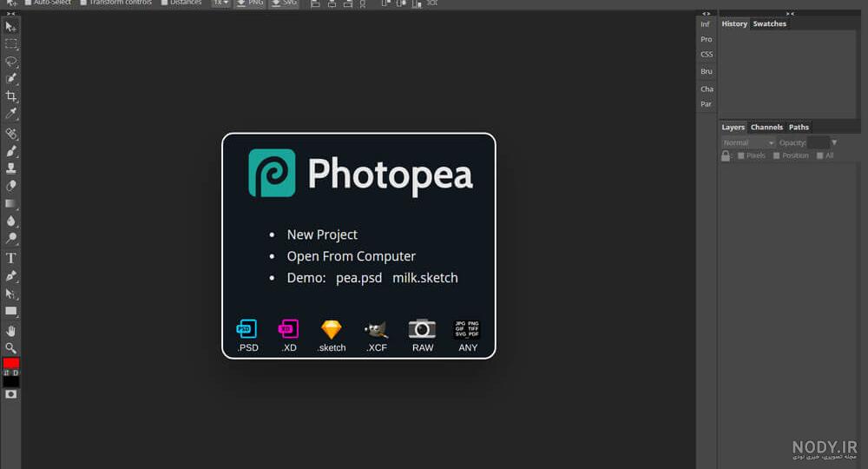
Task: Click the .XCF GIMP icon
Action: coord(377,329)
